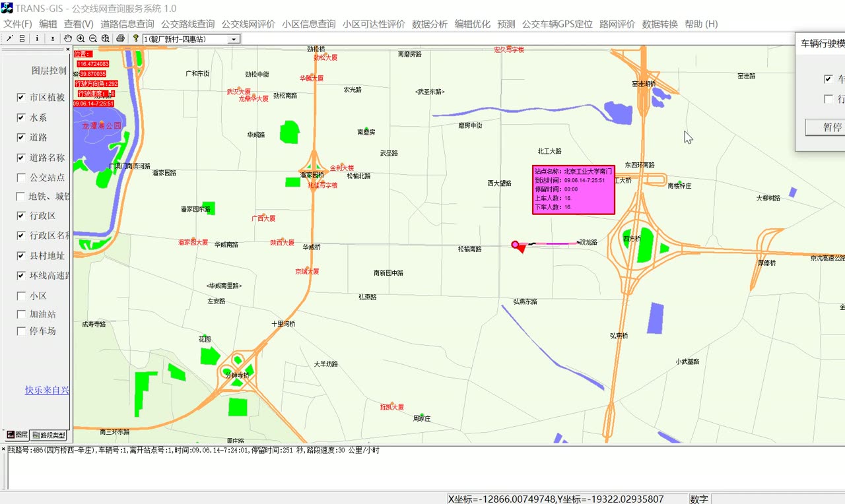This screenshot has height=504, width=845.
Task: Open the 公交车辆GPS定位 menu
Action: (x=557, y=24)
